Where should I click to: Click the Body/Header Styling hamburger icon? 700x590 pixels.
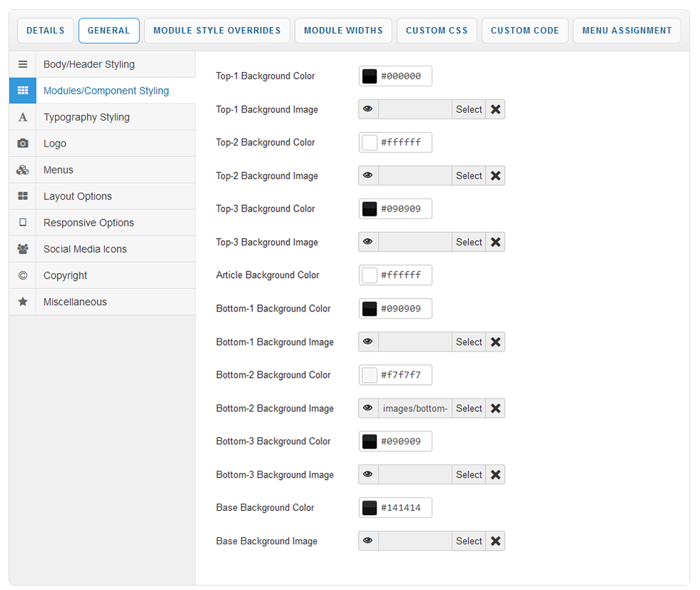click(x=23, y=64)
